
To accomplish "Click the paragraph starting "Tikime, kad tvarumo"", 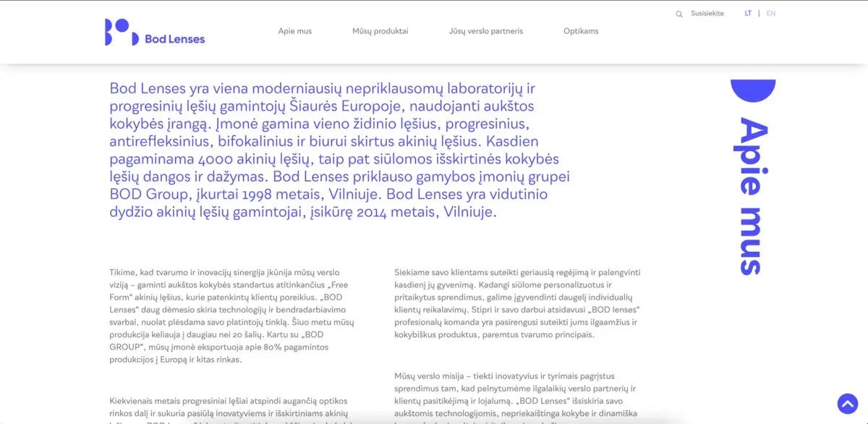I will click(x=232, y=315).
